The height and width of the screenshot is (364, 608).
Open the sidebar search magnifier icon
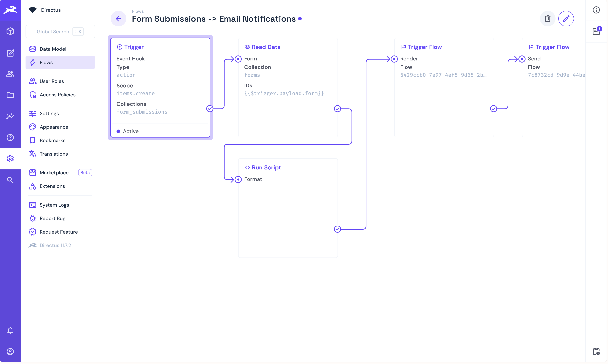tap(10, 180)
